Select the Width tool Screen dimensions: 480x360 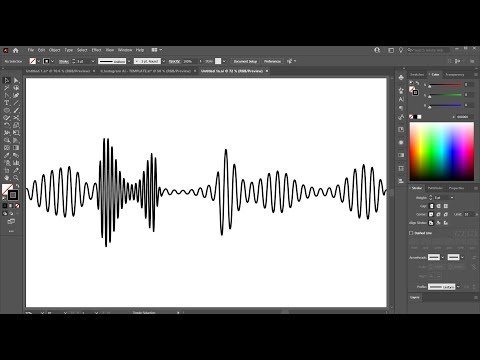point(6,133)
